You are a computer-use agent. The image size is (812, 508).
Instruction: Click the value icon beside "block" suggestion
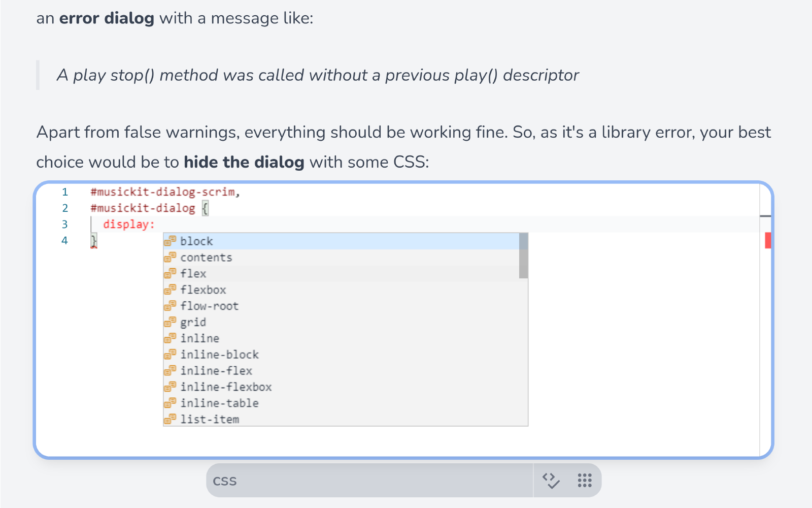(x=170, y=241)
